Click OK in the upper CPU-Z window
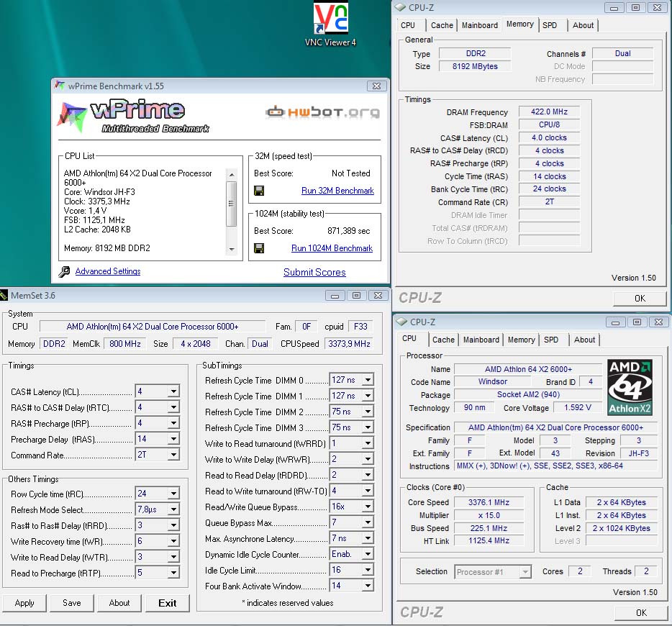672x626 pixels. point(640,299)
